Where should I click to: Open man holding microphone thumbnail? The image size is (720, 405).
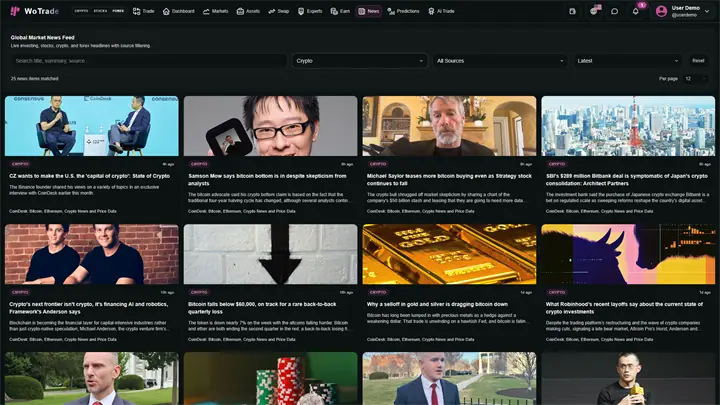tap(628, 378)
